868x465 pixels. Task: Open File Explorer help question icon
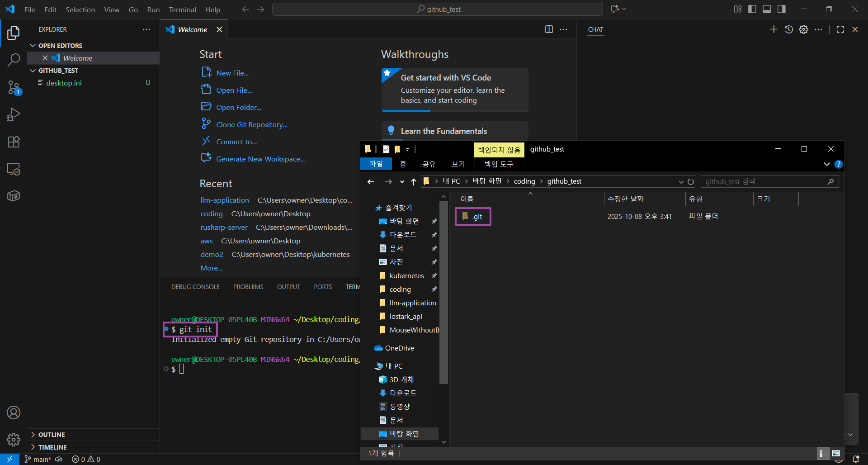tap(838, 164)
